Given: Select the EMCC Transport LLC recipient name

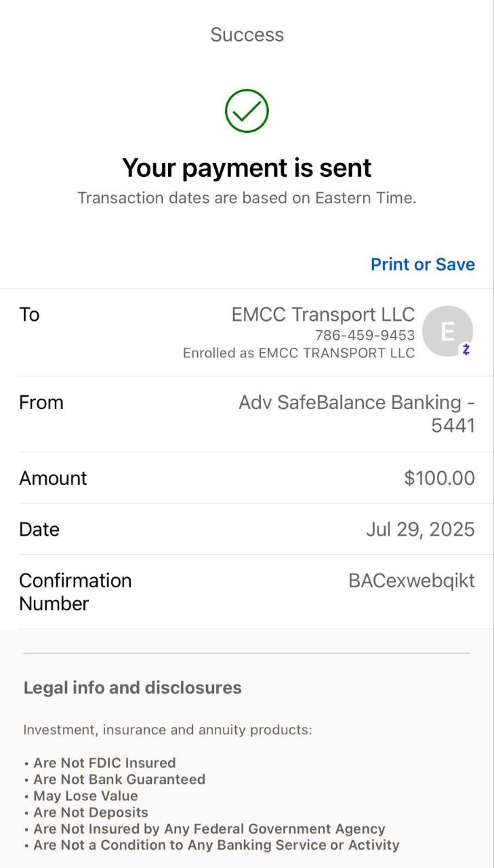Looking at the screenshot, I should 323,315.
